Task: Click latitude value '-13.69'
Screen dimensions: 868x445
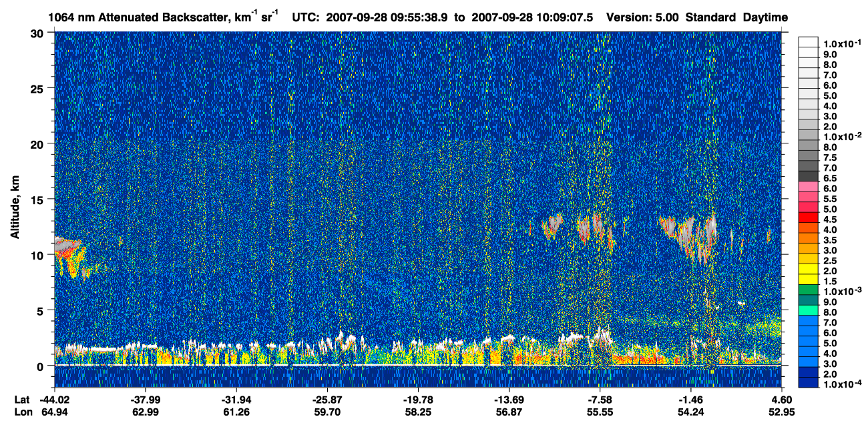Action: [509, 400]
